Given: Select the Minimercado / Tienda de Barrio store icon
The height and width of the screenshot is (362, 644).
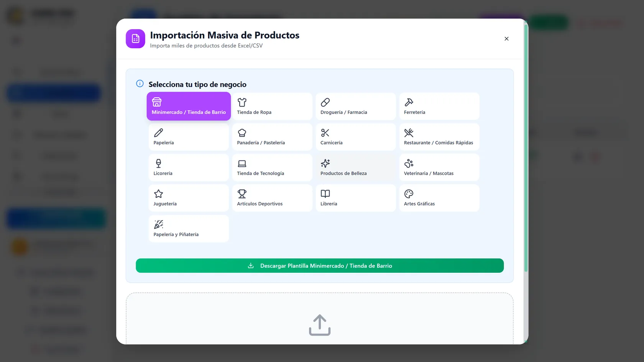Looking at the screenshot, I should pyautogui.click(x=156, y=102).
